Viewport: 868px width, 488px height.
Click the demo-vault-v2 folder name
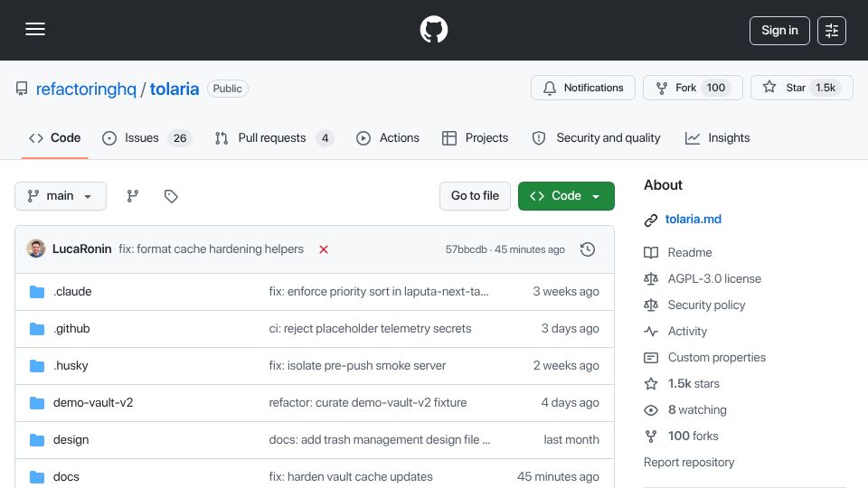(x=93, y=403)
